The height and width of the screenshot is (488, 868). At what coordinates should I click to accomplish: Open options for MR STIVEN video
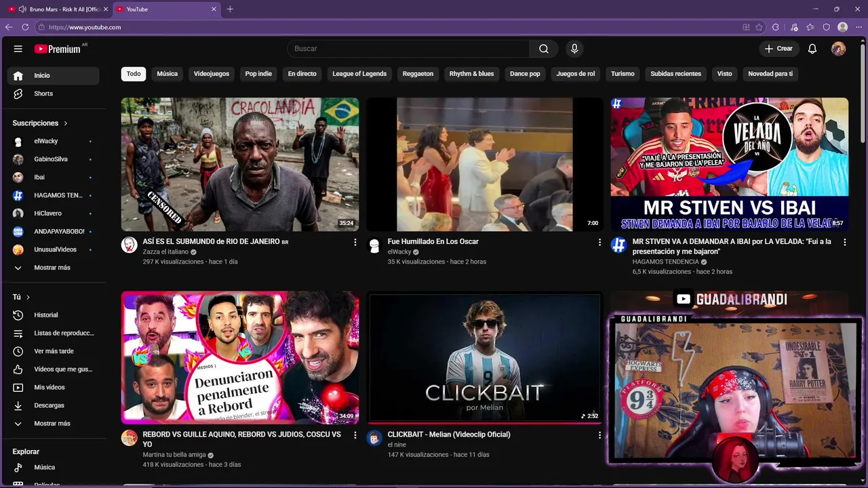point(844,242)
